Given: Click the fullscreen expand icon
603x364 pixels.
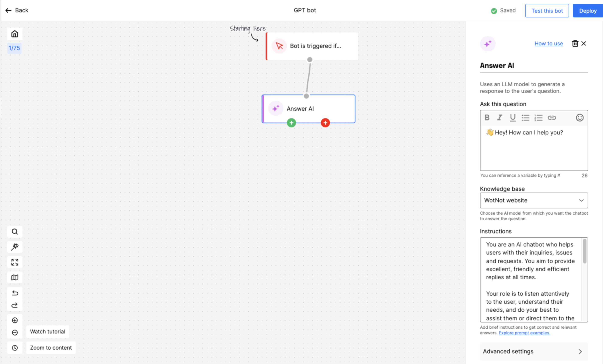Looking at the screenshot, I should tap(15, 262).
